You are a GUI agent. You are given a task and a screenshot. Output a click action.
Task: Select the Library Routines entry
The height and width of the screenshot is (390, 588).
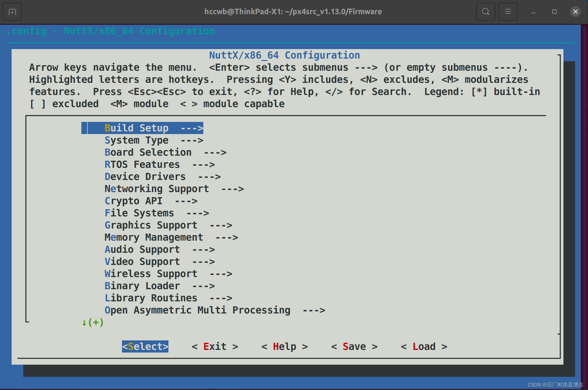pyautogui.click(x=168, y=298)
